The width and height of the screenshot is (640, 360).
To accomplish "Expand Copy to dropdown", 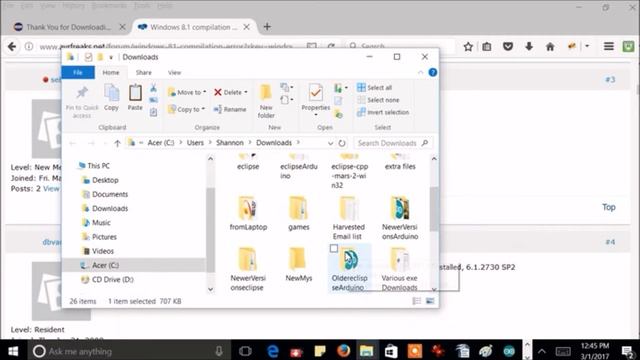I will [x=203, y=109].
